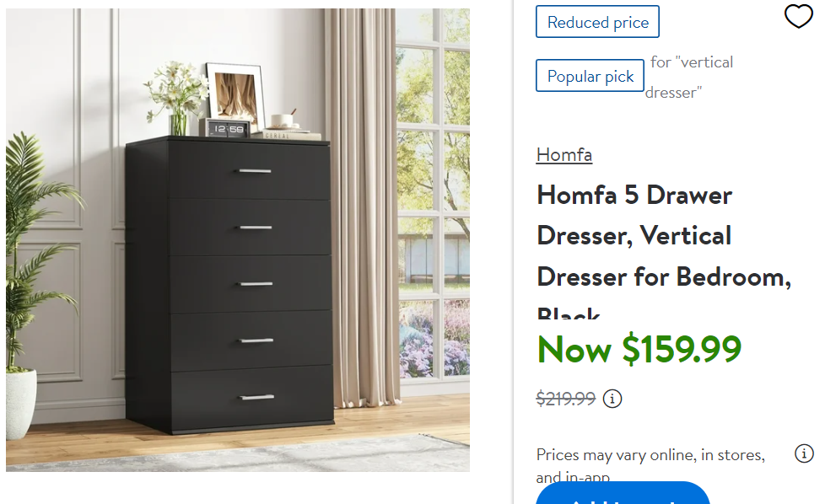The width and height of the screenshot is (825, 504).
Task: Click the framed picture atop the dresser
Action: (x=235, y=94)
